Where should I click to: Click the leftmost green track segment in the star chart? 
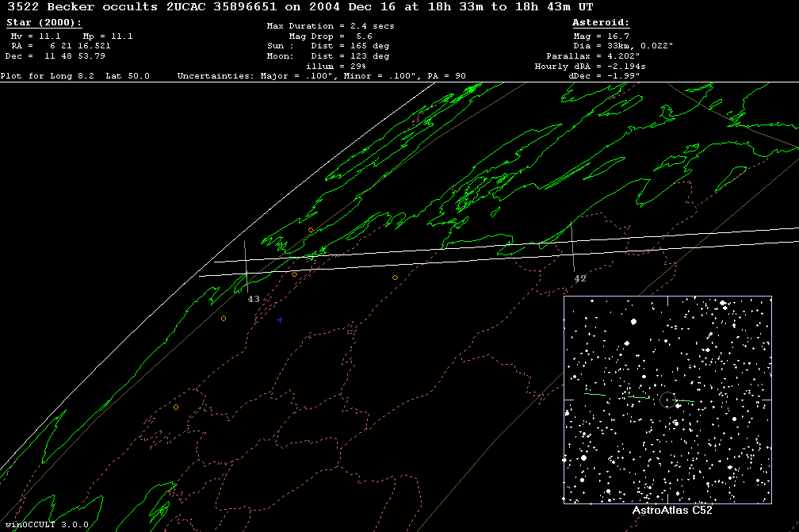pos(594,394)
